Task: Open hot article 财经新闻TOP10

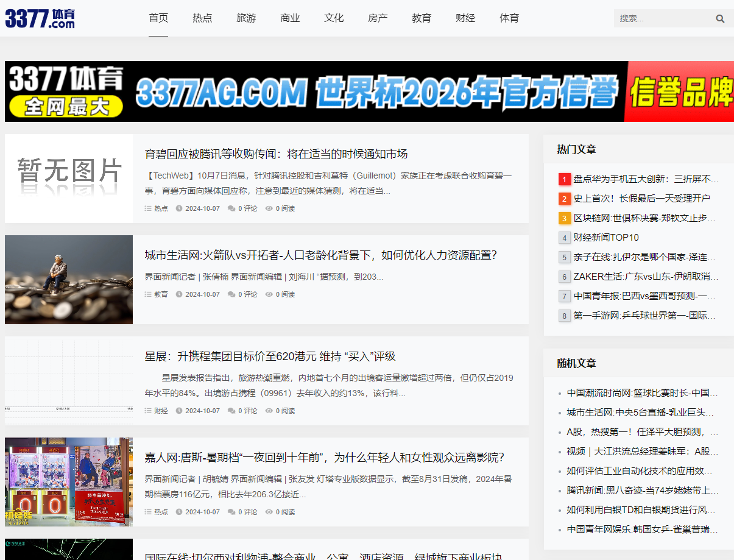Action: [x=606, y=238]
